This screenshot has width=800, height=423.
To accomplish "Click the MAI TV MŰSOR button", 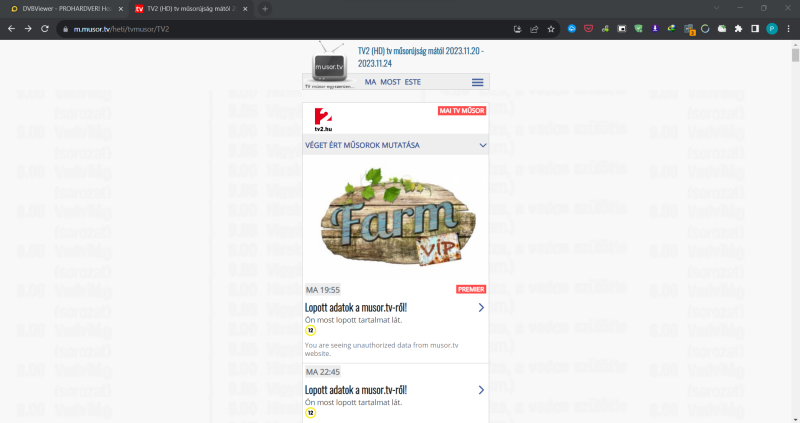I will tap(462, 111).
